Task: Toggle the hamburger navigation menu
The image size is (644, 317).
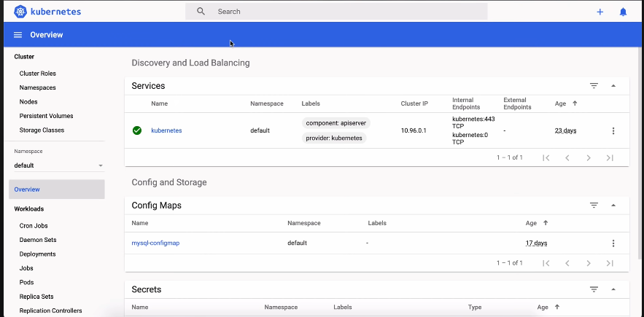Action: (18, 35)
